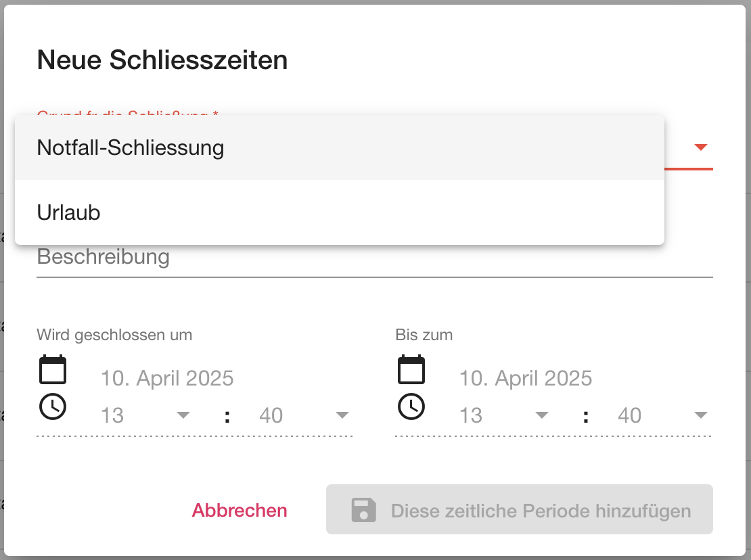Click the red closure reason dropdown arrow
The image size is (751, 560).
(x=701, y=147)
